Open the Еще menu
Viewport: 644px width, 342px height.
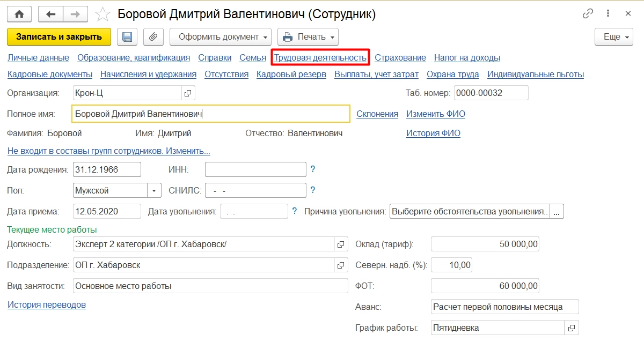click(x=614, y=37)
